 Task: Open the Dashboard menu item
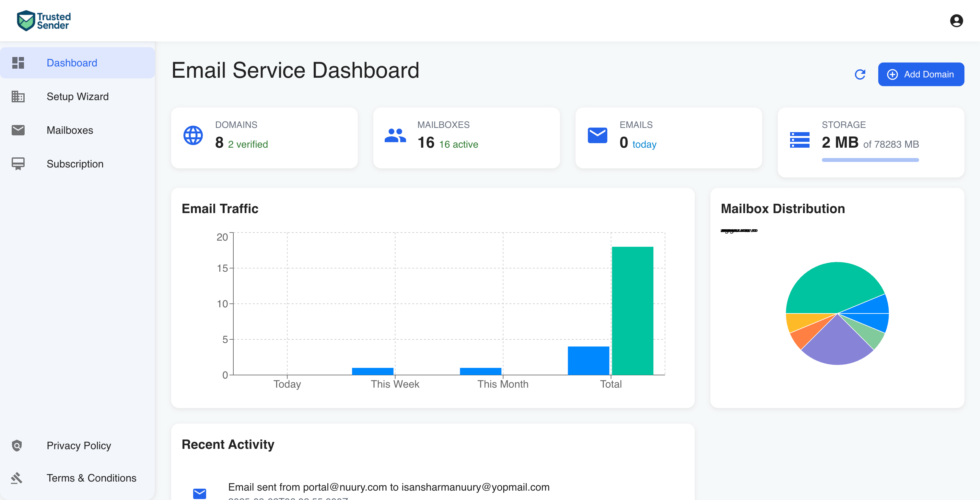point(72,63)
